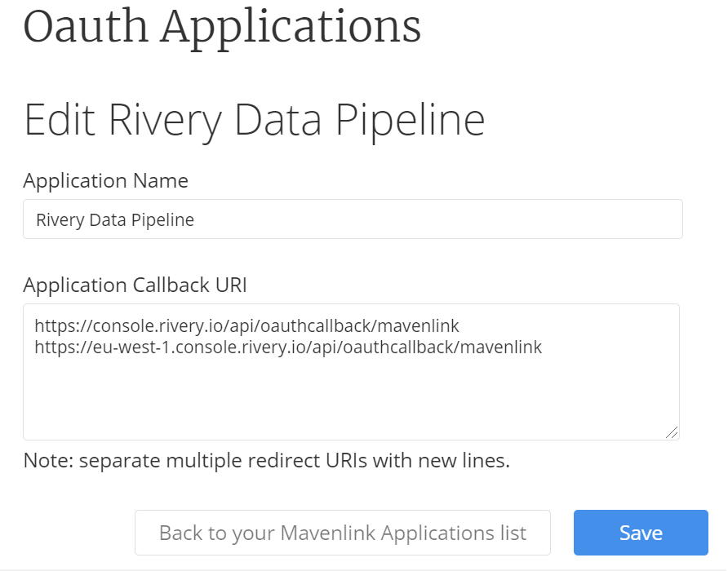The width and height of the screenshot is (728, 571).
Task: Place cursor on the first callback URI line
Action: pyautogui.click(x=246, y=326)
